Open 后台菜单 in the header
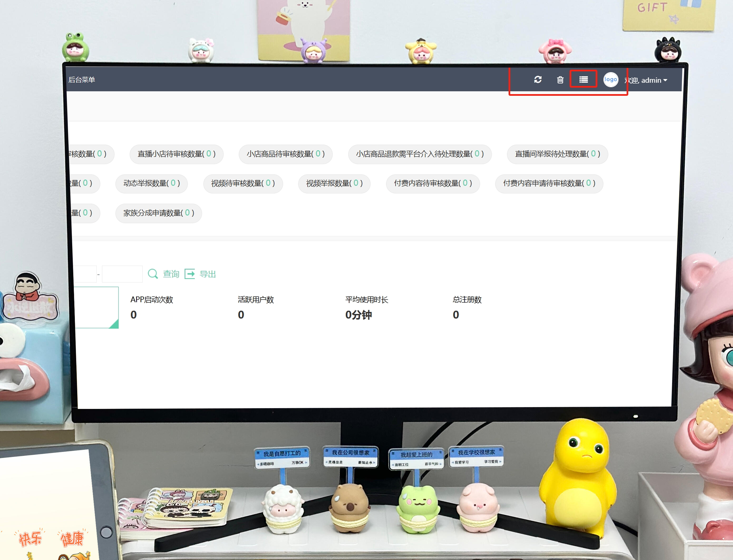The image size is (733, 560). pyautogui.click(x=82, y=80)
